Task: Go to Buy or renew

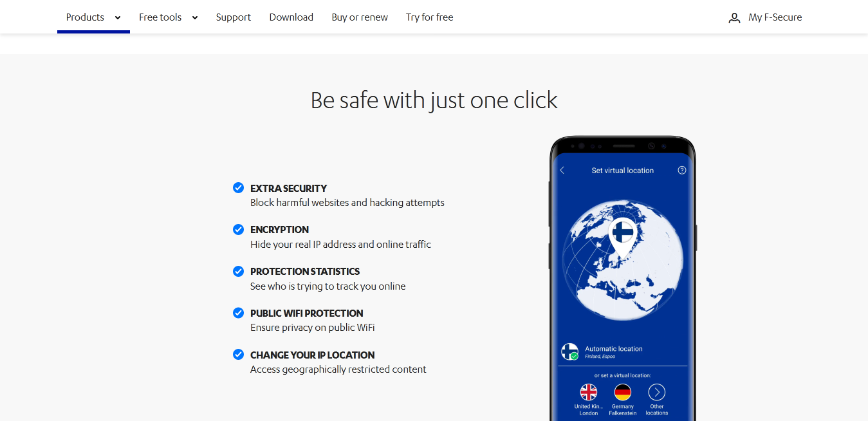Action: click(x=360, y=17)
